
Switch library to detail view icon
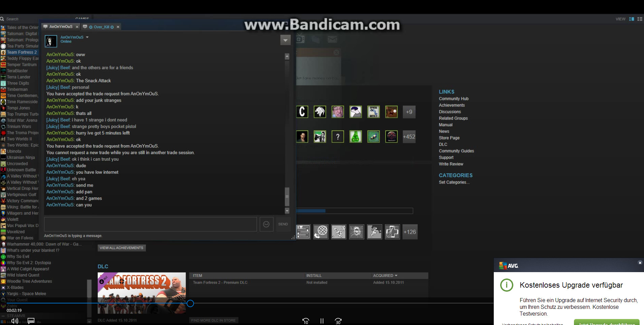pos(632,19)
